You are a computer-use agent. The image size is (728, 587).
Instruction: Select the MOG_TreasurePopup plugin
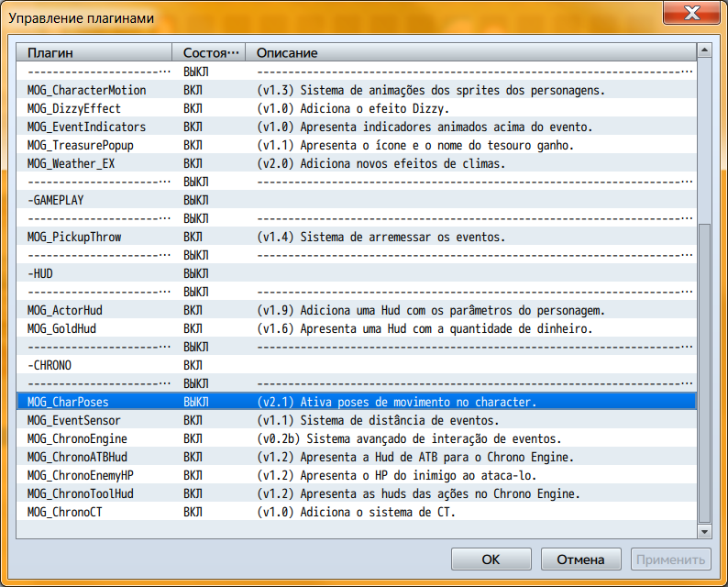click(x=84, y=145)
